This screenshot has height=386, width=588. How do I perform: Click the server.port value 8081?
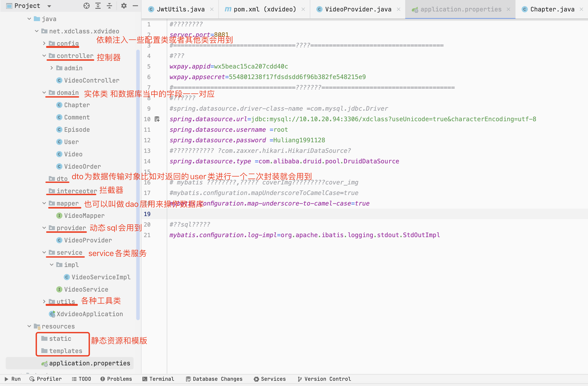pyautogui.click(x=221, y=34)
